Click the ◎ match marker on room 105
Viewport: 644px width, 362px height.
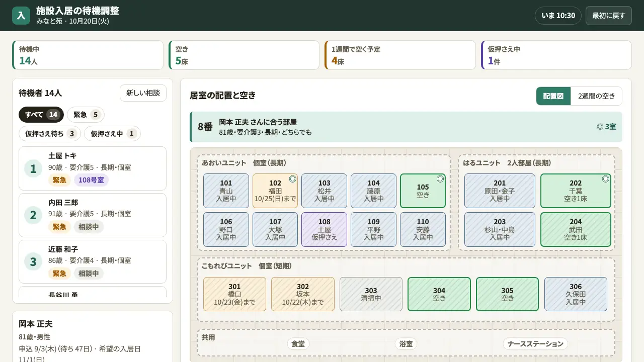pos(440,178)
